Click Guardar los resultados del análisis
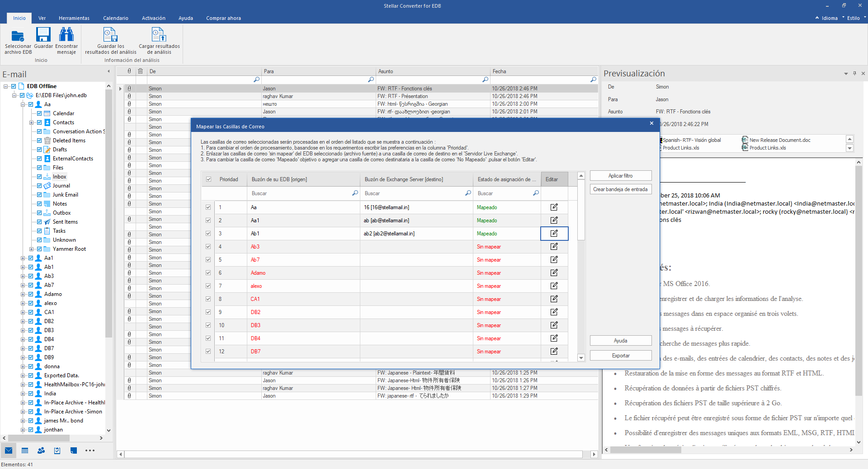The height and width of the screenshot is (469, 868). pos(110,41)
